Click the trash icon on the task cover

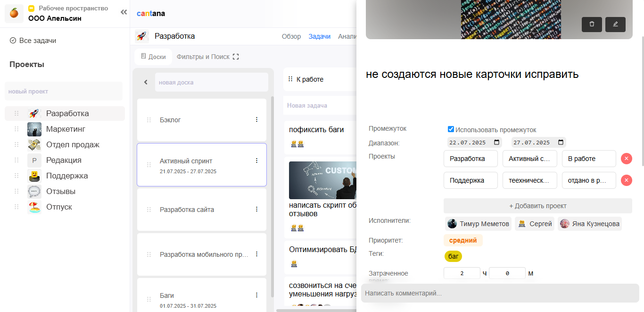[592, 24]
